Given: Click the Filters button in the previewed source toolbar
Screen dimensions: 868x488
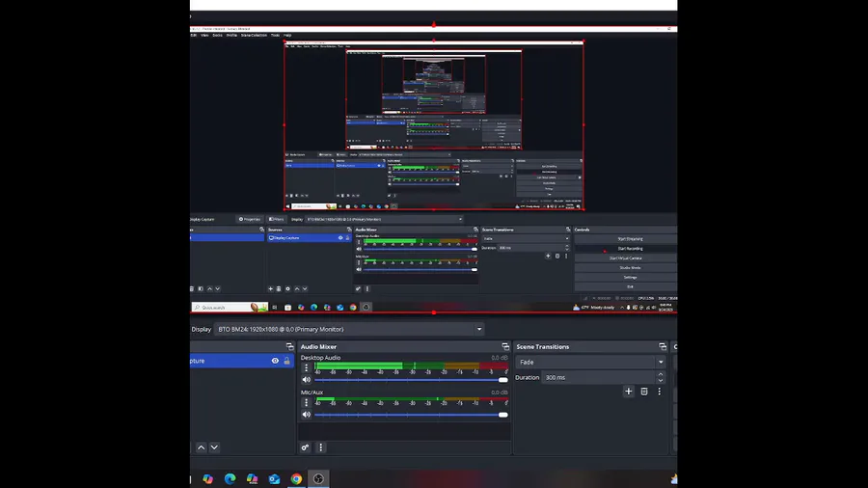Looking at the screenshot, I should (x=276, y=220).
